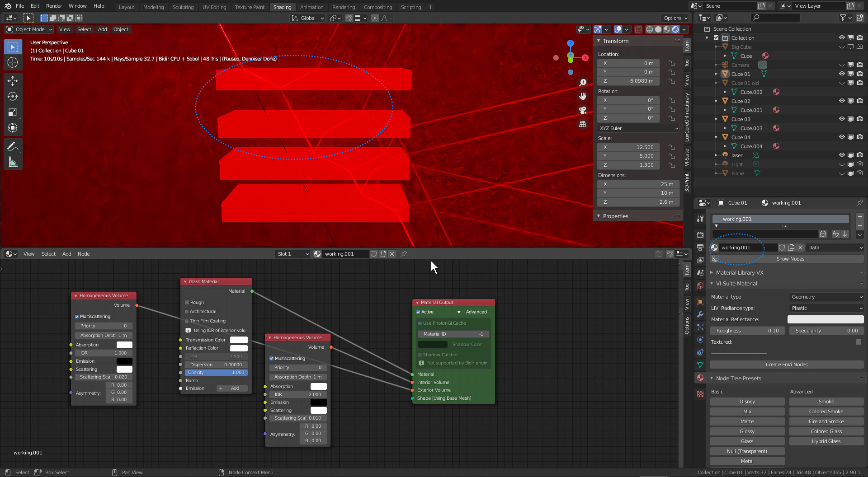
Task: Select the Scale tool in viewport toolbar
Action: pos(13,112)
